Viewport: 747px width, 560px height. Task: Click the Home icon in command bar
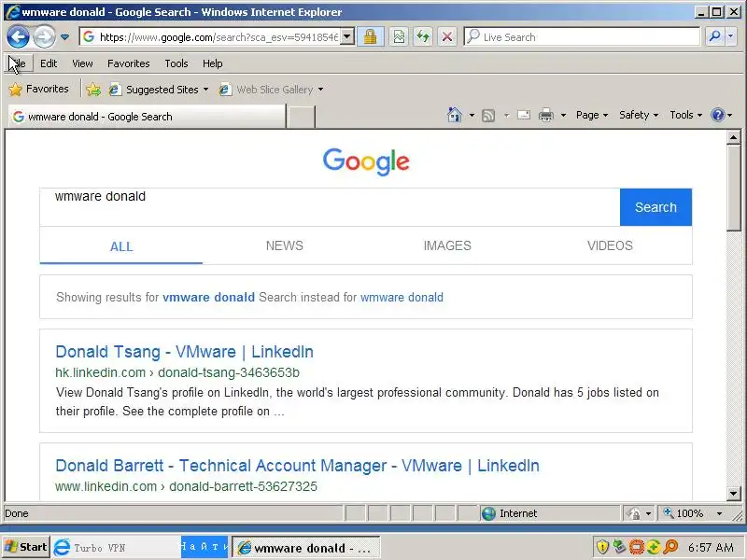click(x=455, y=115)
